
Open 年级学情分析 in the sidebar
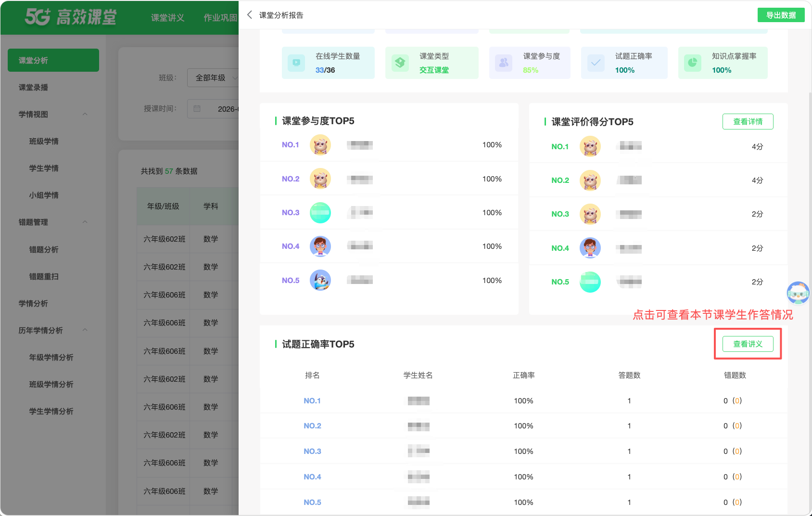click(51, 357)
